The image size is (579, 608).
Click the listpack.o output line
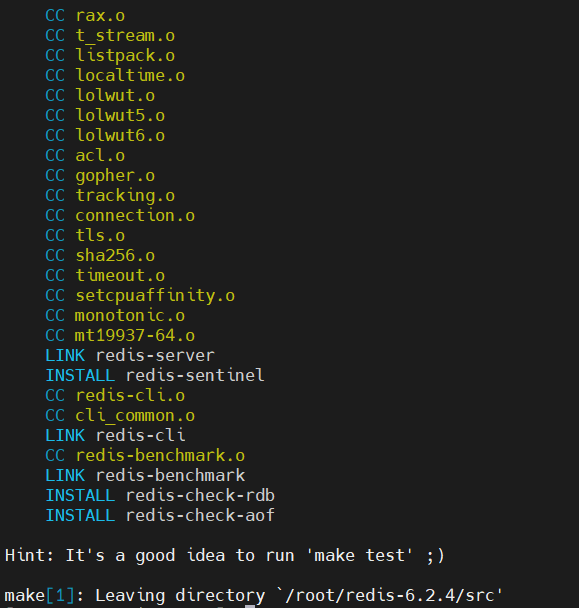(x=110, y=56)
